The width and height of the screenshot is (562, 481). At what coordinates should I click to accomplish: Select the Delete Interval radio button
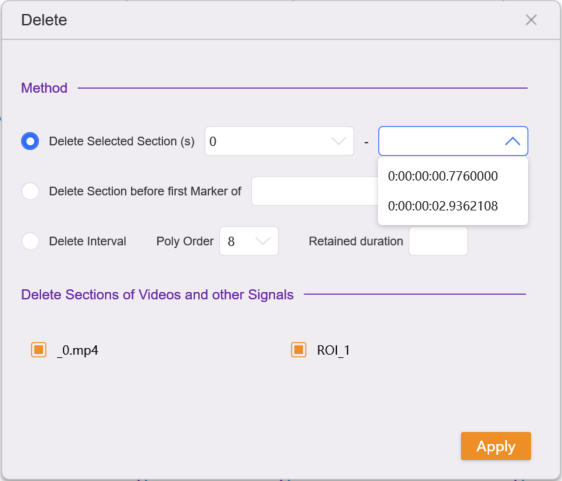30,241
